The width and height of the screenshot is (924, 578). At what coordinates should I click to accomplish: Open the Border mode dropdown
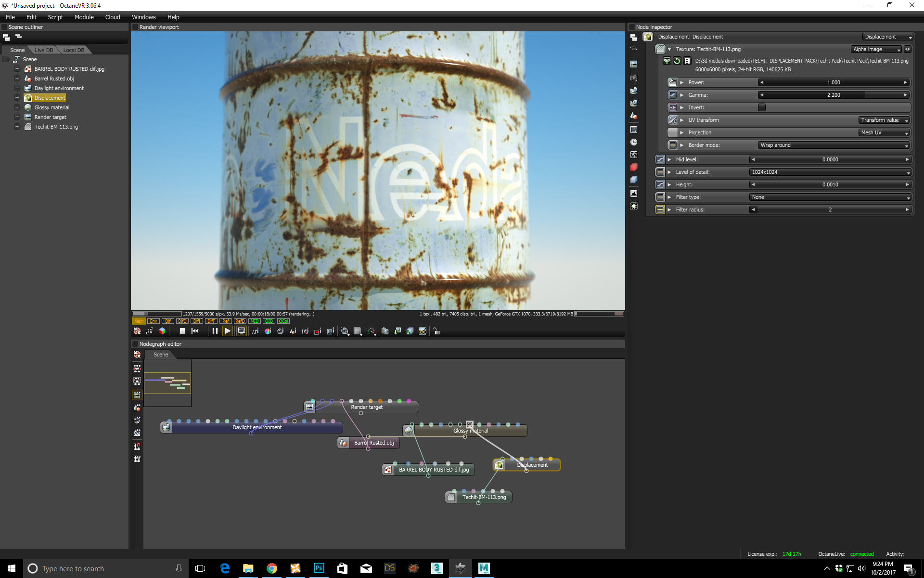(834, 145)
